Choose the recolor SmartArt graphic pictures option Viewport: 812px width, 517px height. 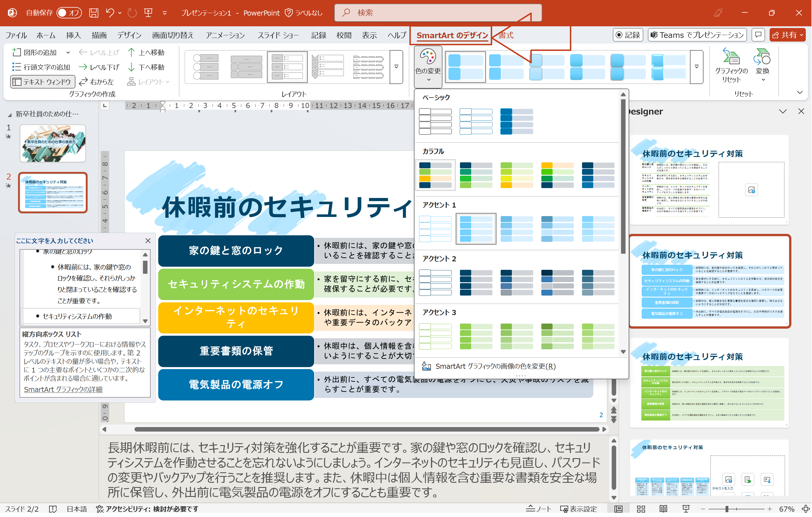[x=495, y=366]
